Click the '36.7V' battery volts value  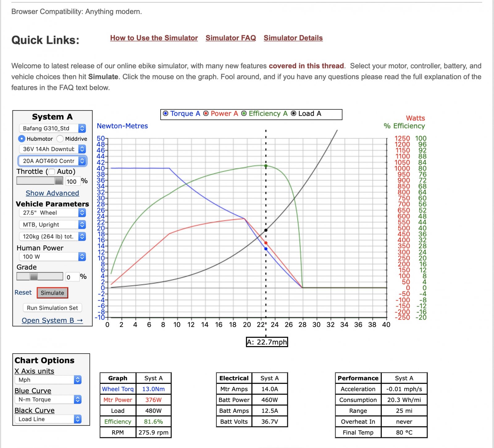[270, 421]
